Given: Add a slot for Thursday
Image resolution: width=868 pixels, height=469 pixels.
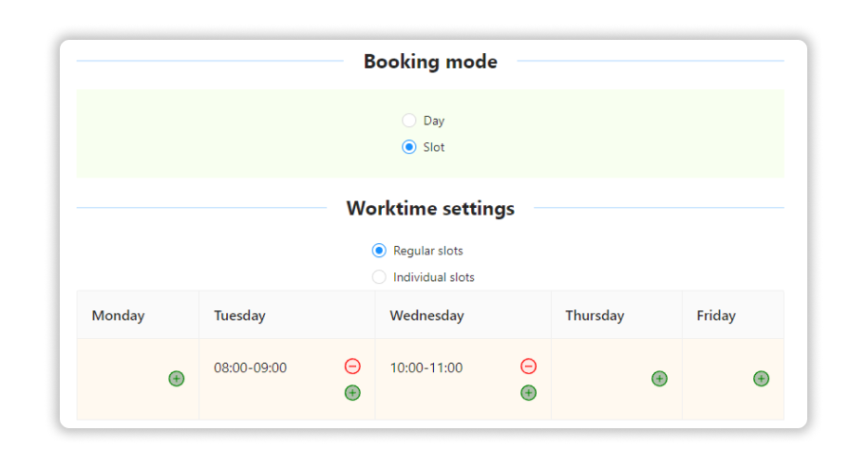Looking at the screenshot, I should click(x=659, y=379).
